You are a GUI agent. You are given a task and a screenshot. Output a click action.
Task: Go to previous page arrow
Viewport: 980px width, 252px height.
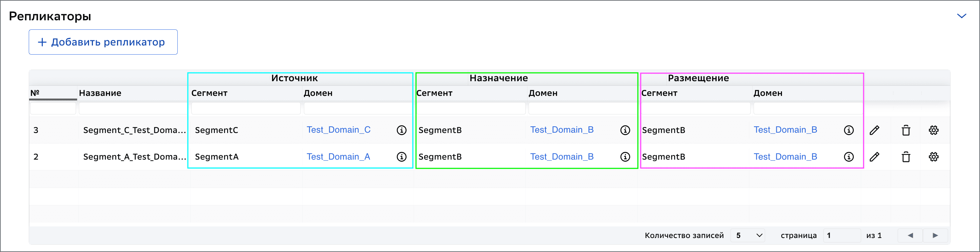[910, 235]
